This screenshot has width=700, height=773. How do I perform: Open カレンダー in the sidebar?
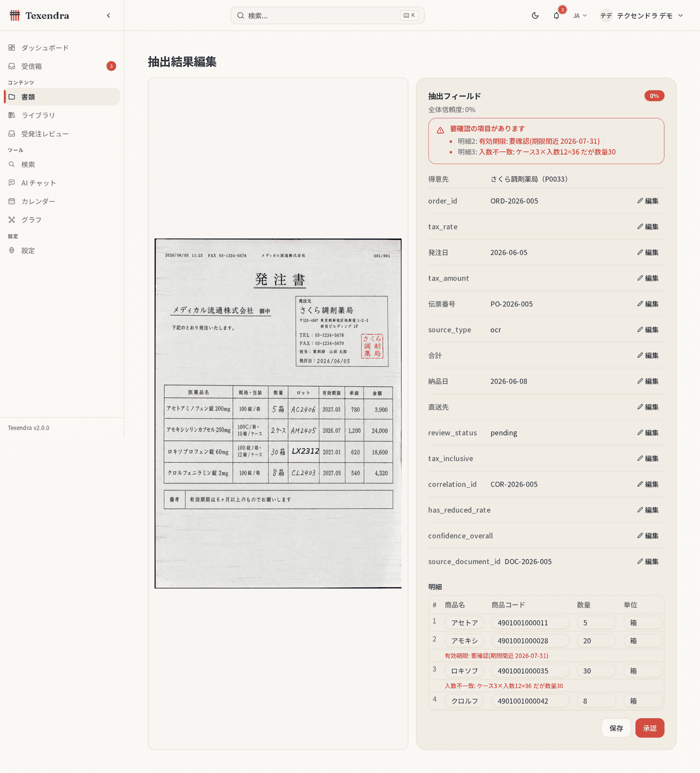click(62, 201)
